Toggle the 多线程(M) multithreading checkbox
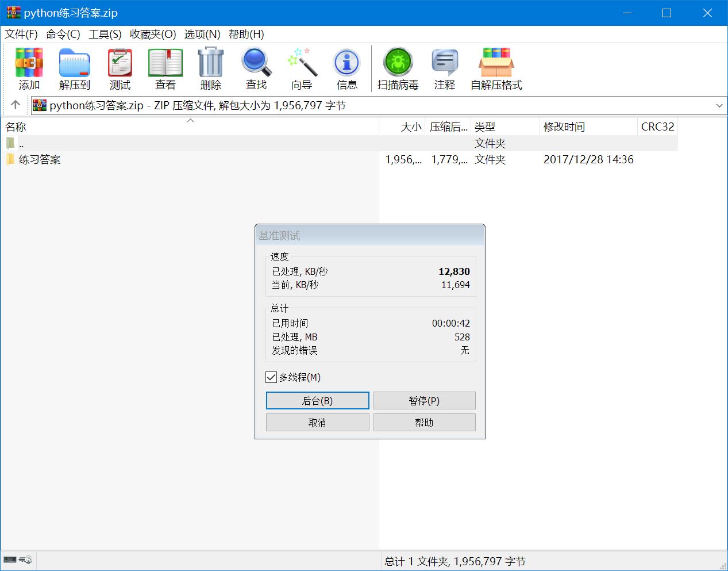Screen dimensions: 728x571 pyautogui.click(x=271, y=377)
